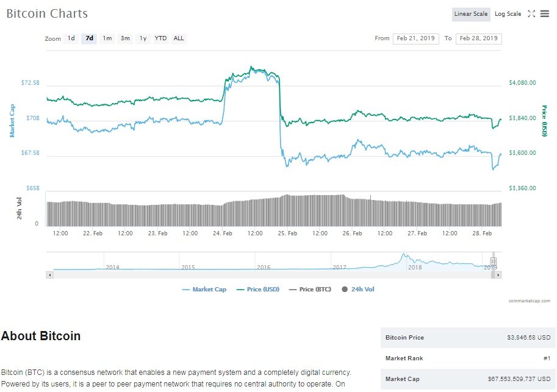This screenshot has width=557, height=392.
Task: Grab the navigator range handle near 2019
Action: click(x=493, y=262)
